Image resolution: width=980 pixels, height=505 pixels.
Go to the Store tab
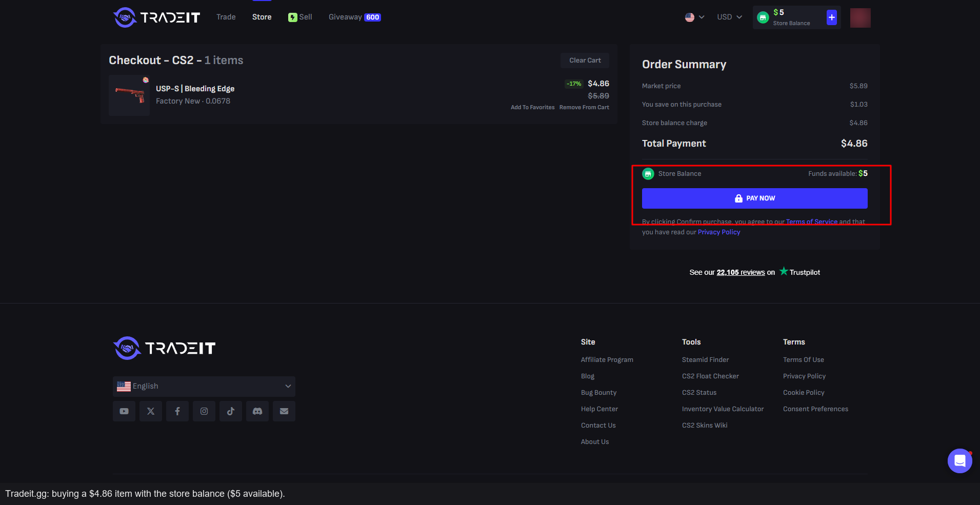click(262, 17)
